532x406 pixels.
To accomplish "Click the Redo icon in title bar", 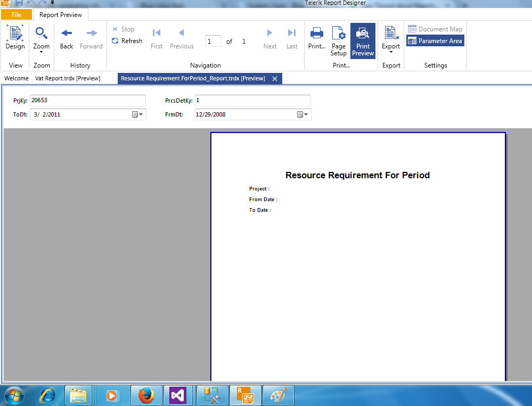I will [x=43, y=3].
